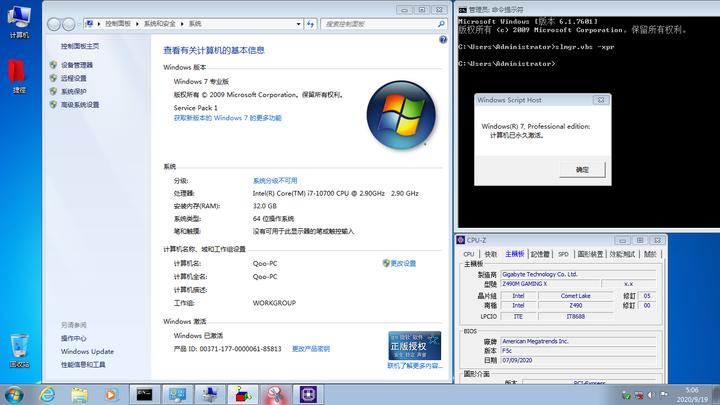Switch to the Memory tab in CPU-Z

coord(540,254)
